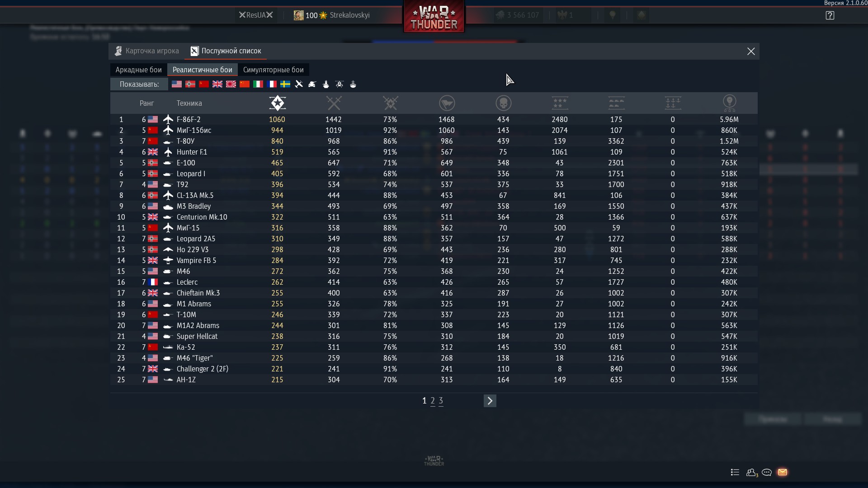Image resolution: width=868 pixels, height=488 pixels.
Task: Toggle the helicopter type filter icon
Action: coord(340,84)
